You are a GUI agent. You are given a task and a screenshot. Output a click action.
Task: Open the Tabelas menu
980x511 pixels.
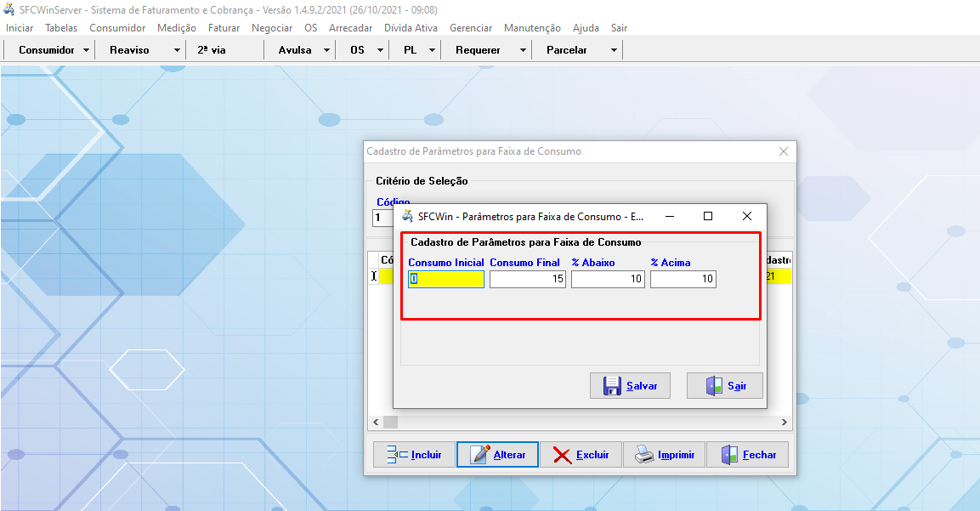(x=61, y=28)
